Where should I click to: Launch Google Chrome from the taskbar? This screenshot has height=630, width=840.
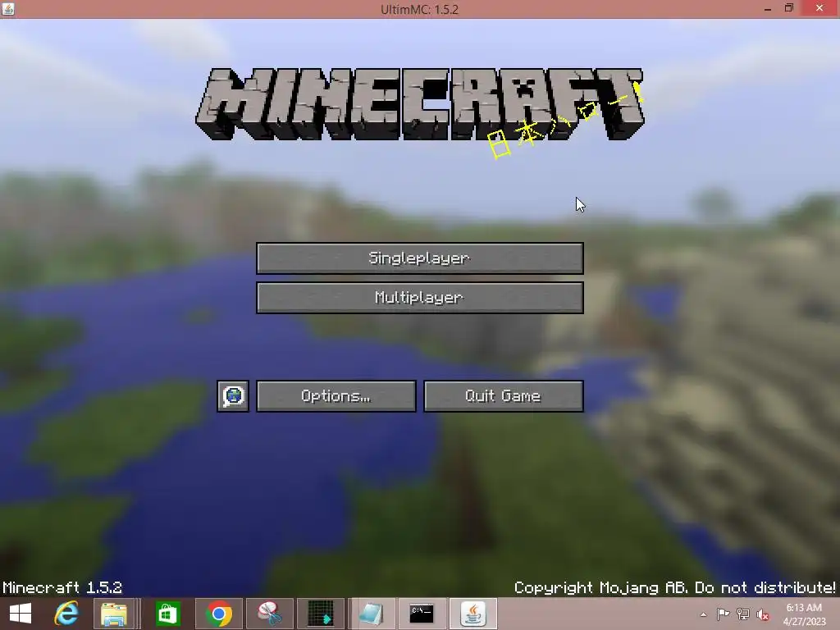coord(218,614)
